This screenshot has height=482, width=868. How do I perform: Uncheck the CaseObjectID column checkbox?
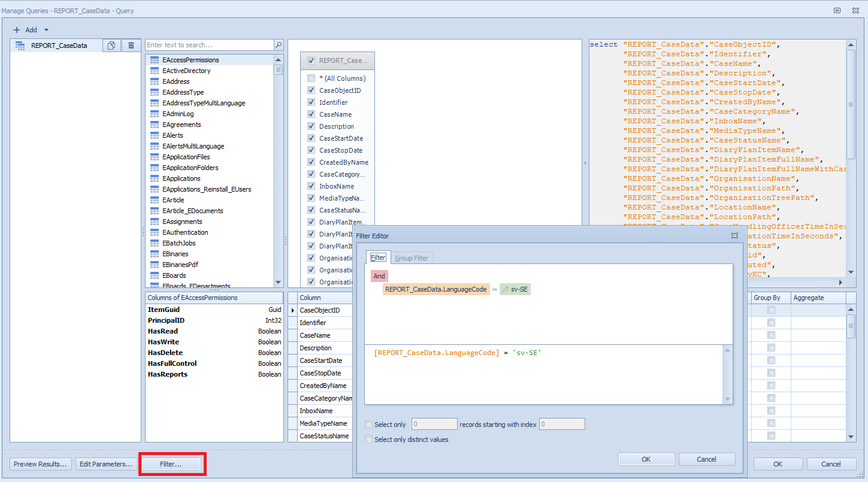point(311,90)
